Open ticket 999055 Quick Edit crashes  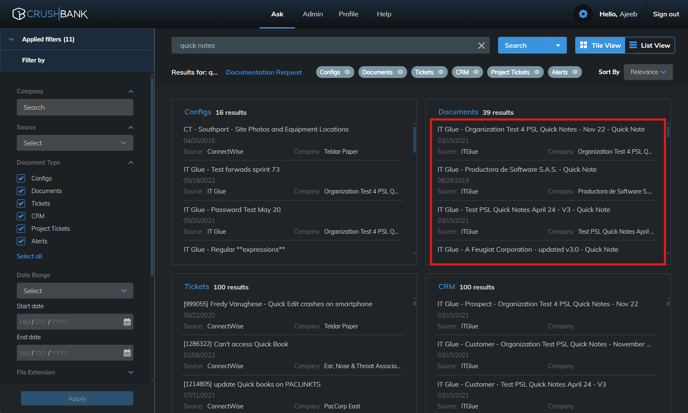[x=278, y=304]
